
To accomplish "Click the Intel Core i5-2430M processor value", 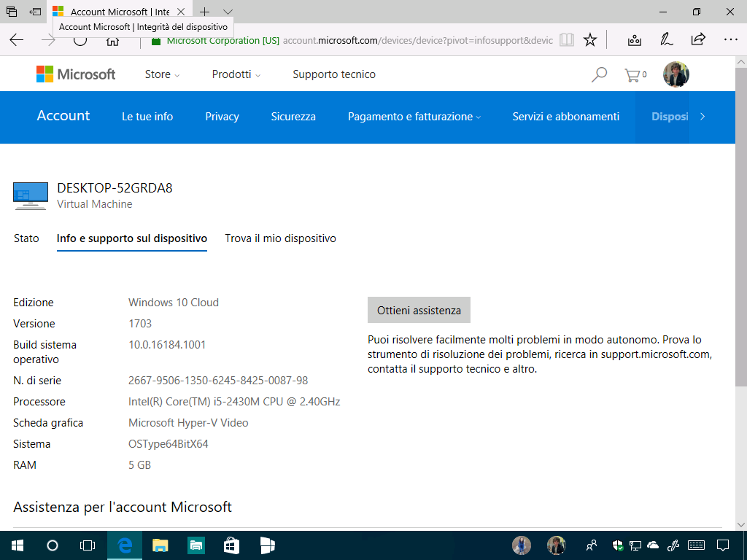I will click(234, 402).
